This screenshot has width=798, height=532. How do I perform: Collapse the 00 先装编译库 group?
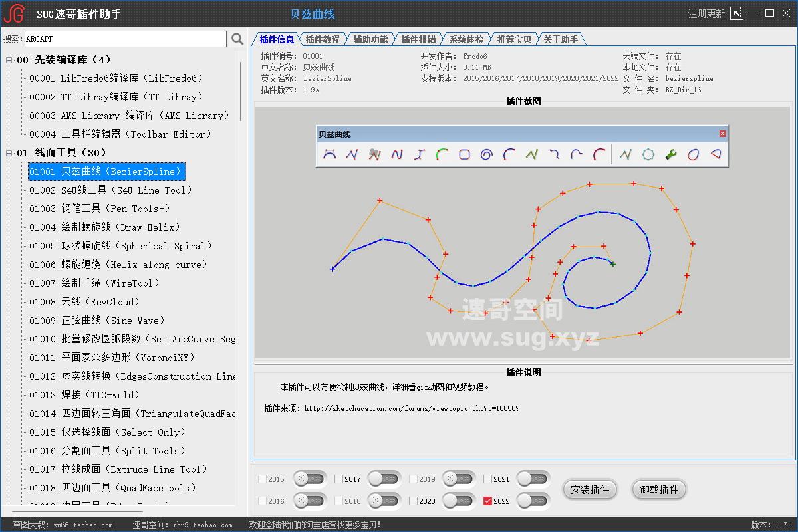(x=9, y=60)
